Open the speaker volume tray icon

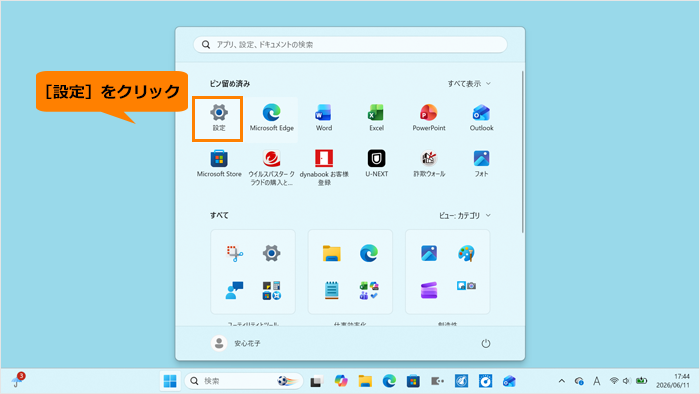(x=627, y=381)
